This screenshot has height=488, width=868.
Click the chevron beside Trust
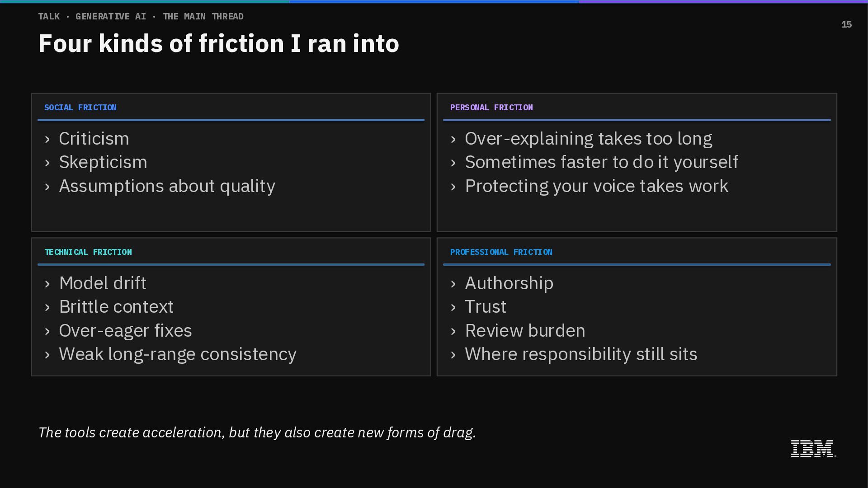click(453, 307)
